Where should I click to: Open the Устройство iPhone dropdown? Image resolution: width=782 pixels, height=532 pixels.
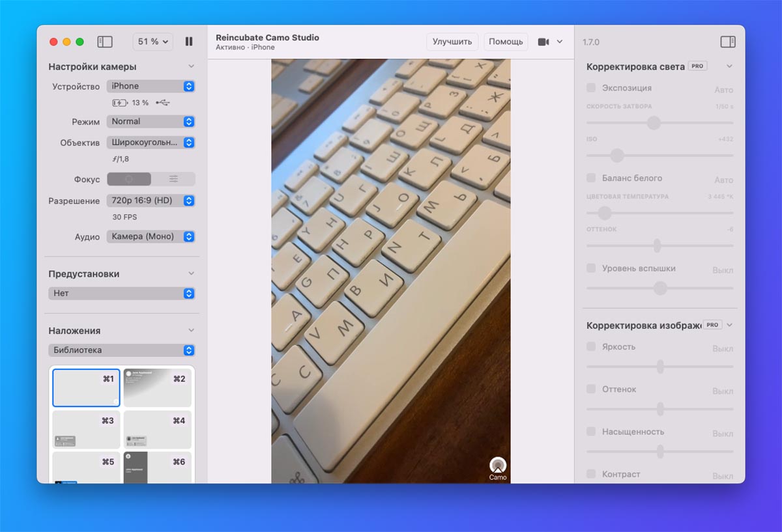(x=151, y=86)
